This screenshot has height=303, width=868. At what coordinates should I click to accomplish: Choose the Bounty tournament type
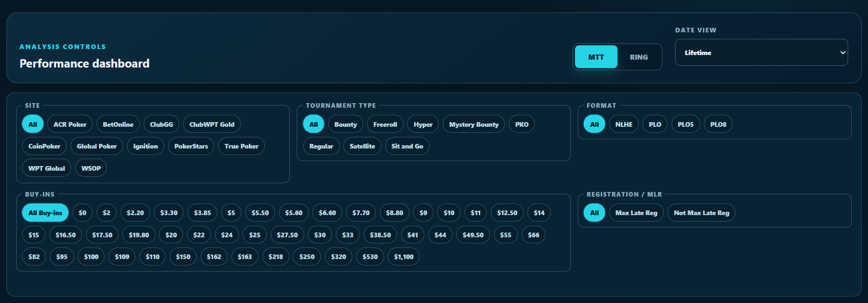[x=345, y=124]
